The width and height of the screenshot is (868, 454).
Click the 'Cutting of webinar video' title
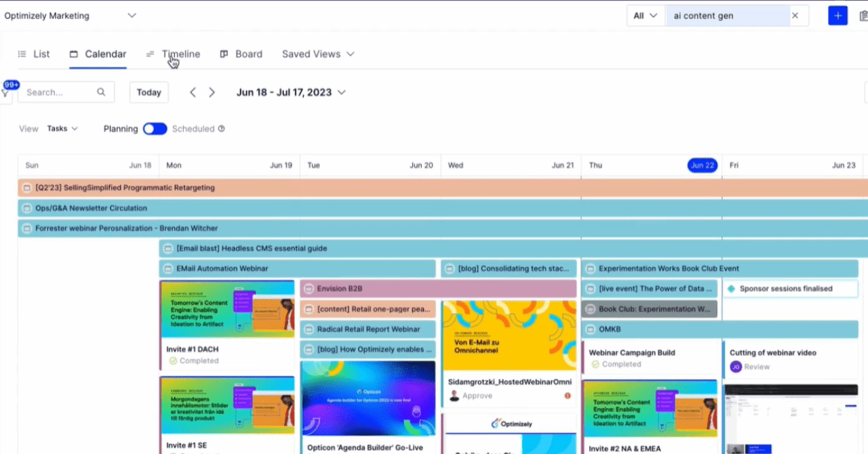[773, 352]
